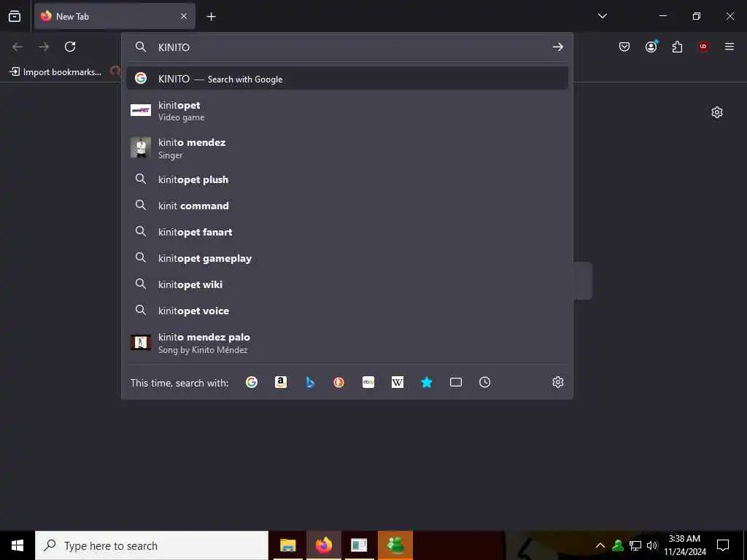Open volume control in system tray
The width and height of the screenshot is (747, 560).
pyautogui.click(x=652, y=545)
